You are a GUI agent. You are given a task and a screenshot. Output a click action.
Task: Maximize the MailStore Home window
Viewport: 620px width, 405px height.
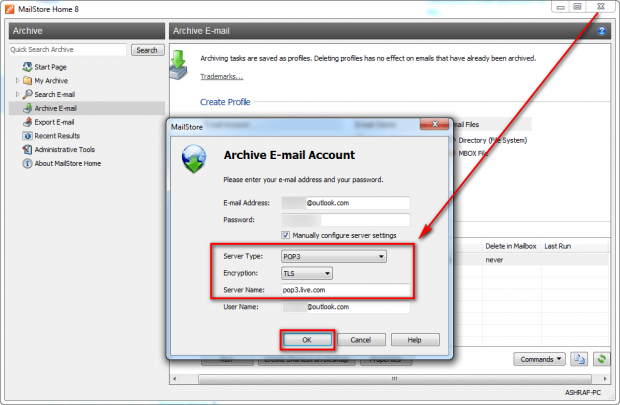[x=577, y=7]
